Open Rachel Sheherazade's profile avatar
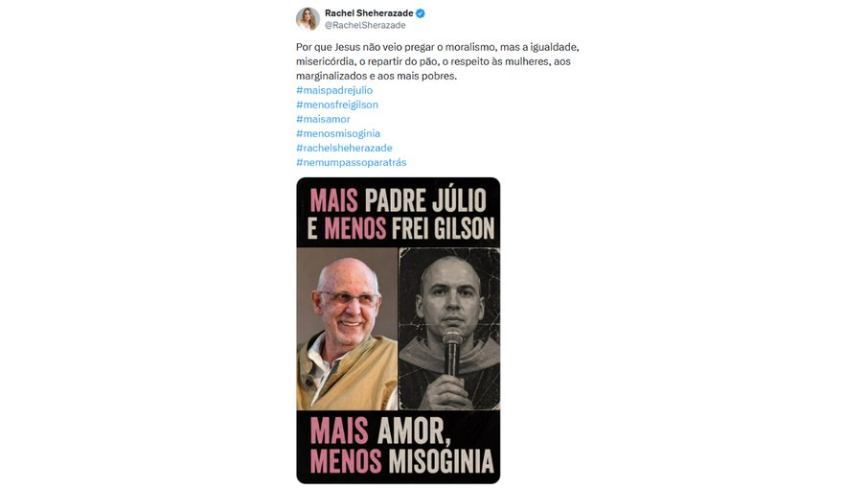Viewport: 868px width, 488px height. tap(308, 19)
